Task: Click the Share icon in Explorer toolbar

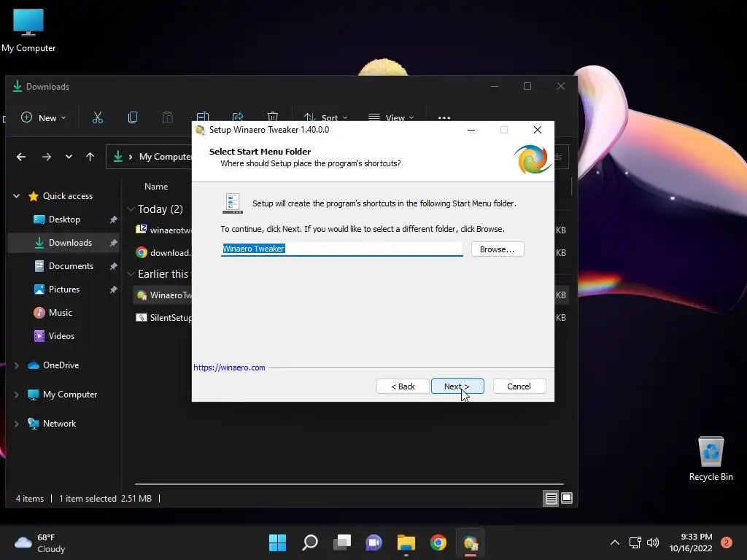Action: pyautogui.click(x=238, y=117)
